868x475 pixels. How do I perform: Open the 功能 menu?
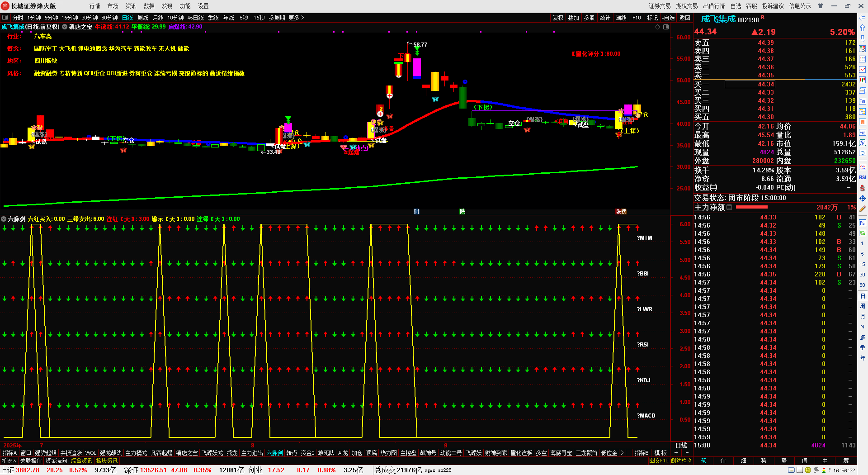[x=185, y=6]
